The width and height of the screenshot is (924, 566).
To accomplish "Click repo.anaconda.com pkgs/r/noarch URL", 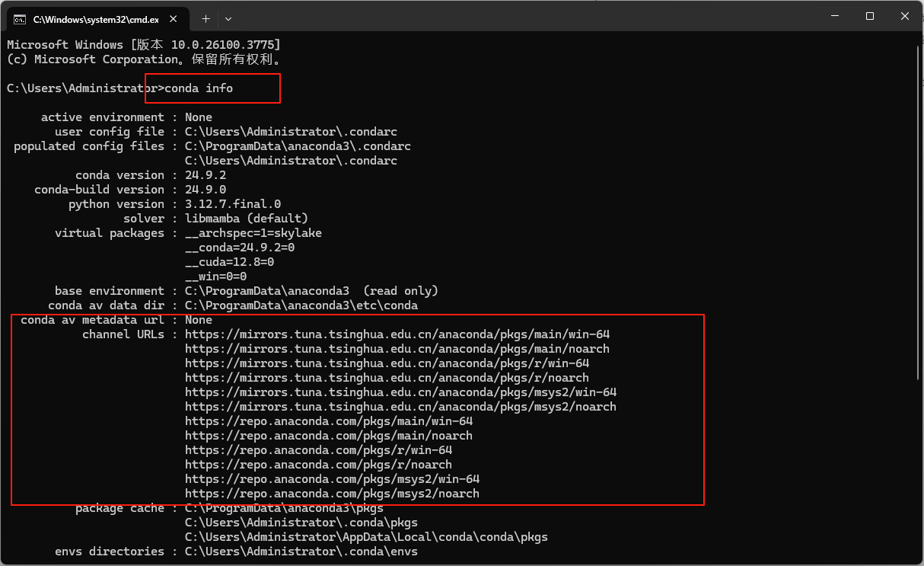I will point(318,465).
